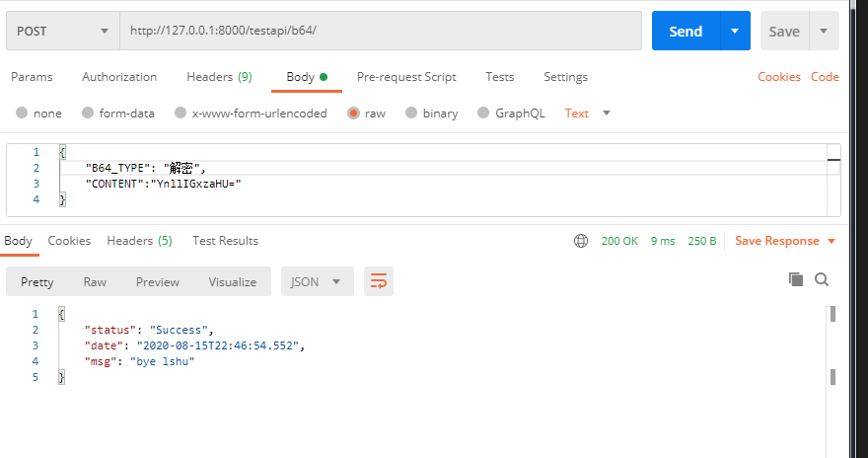This screenshot has width=868, height=458.
Task: Toggle the line wrap icon in response toolbar
Action: [379, 281]
